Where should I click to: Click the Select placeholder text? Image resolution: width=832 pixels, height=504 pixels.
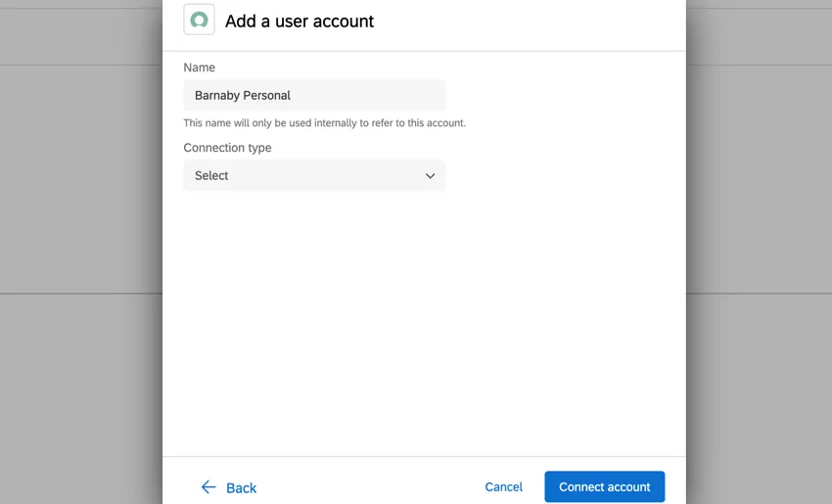pyautogui.click(x=211, y=176)
